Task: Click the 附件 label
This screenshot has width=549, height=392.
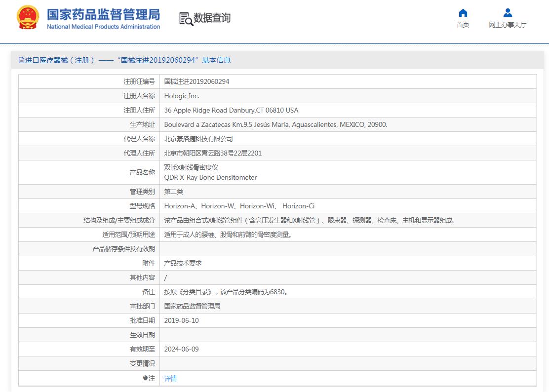Action: tap(149, 263)
